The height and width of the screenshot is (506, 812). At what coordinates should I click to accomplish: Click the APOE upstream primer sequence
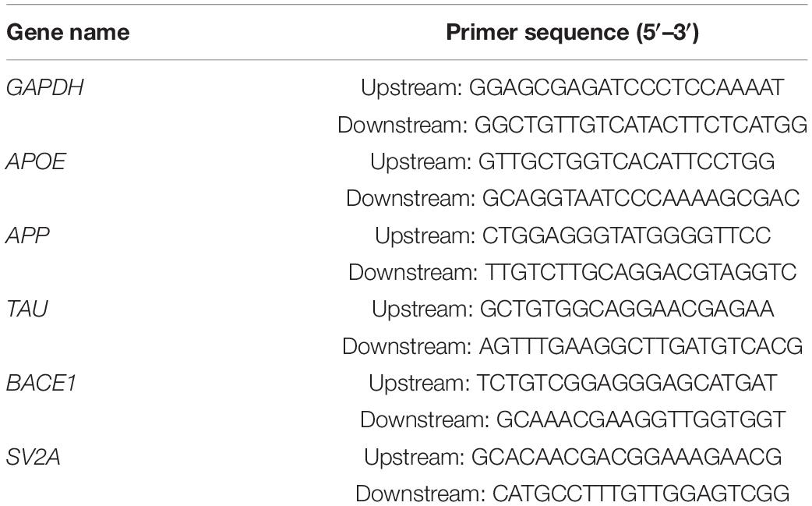coord(572,162)
